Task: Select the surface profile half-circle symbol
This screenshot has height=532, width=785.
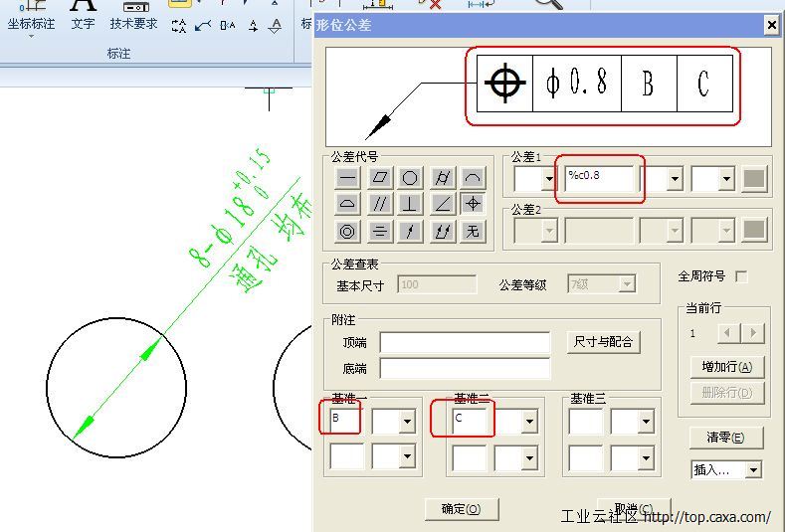Action: point(347,204)
